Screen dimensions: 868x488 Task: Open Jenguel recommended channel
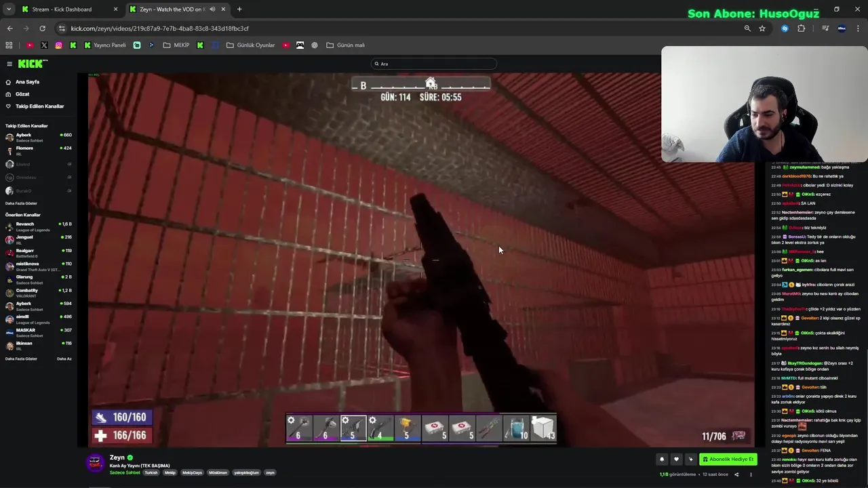click(39, 239)
